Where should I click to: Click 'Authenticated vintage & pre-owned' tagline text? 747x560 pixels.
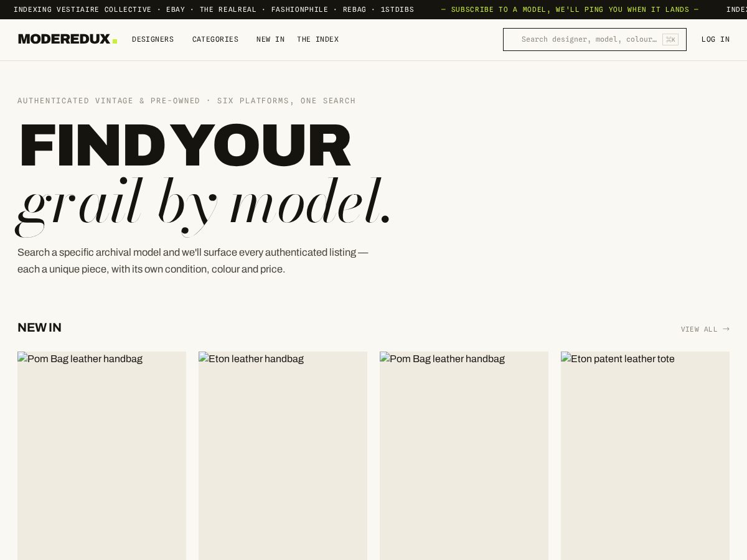[x=186, y=101]
